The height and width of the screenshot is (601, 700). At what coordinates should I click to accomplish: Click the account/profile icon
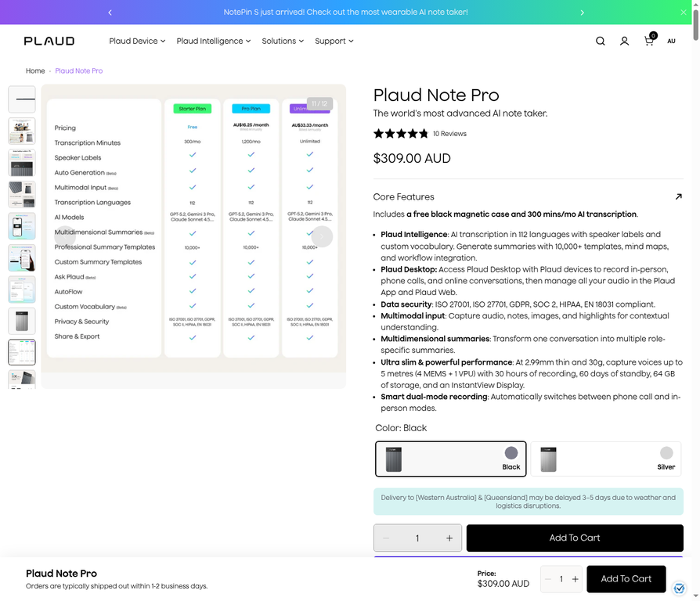(x=624, y=41)
